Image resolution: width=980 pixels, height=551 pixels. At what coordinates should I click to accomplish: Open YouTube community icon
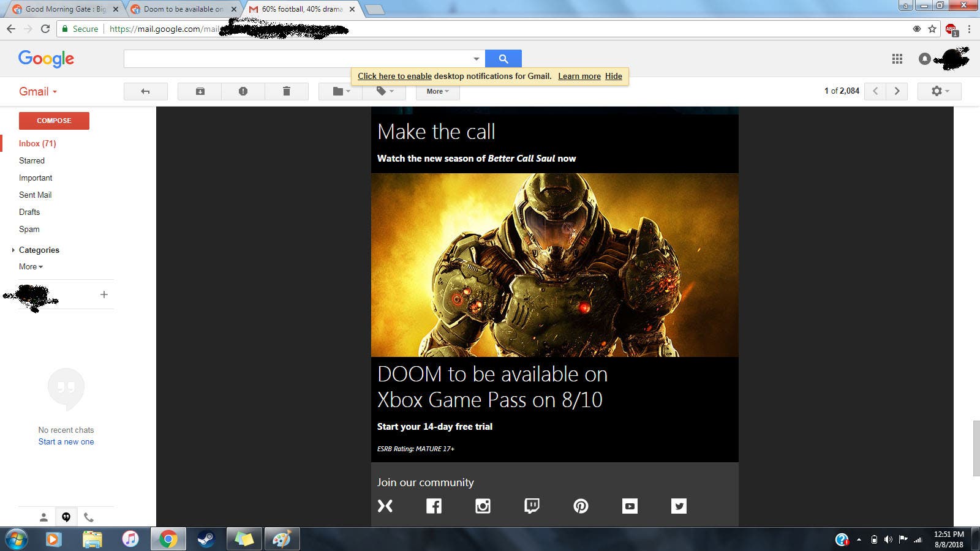click(x=630, y=506)
